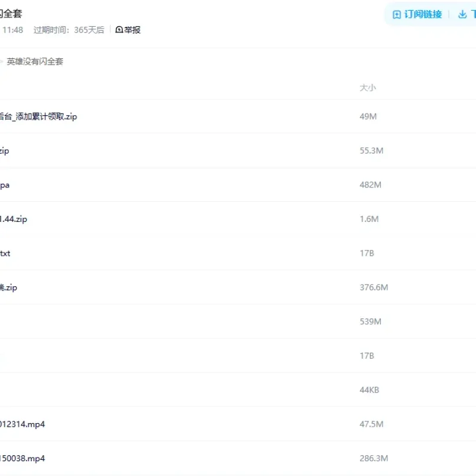Select the 英雄没有闪全套 breadcrumb folder
This screenshot has width=476, height=476.
35,62
